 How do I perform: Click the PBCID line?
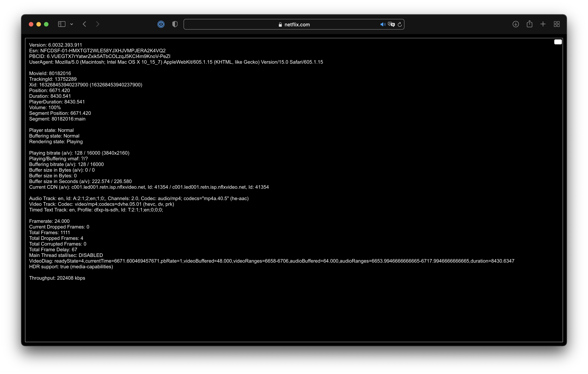click(x=100, y=56)
